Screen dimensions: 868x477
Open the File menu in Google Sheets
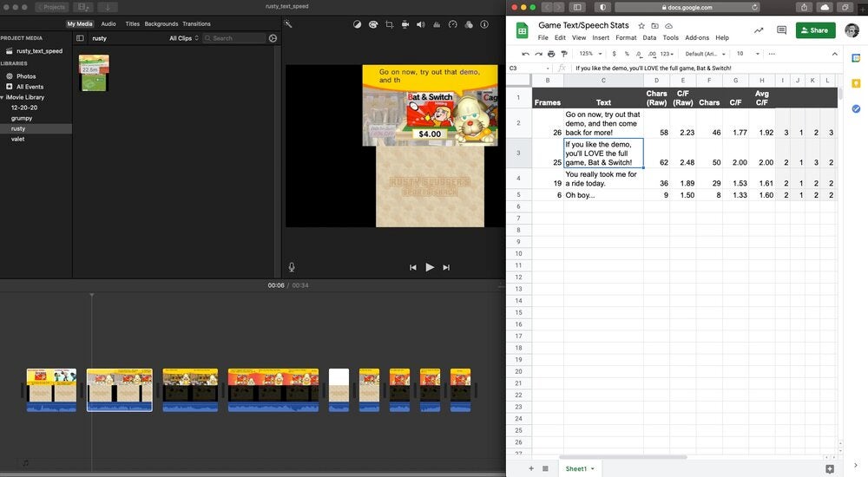pyautogui.click(x=543, y=37)
